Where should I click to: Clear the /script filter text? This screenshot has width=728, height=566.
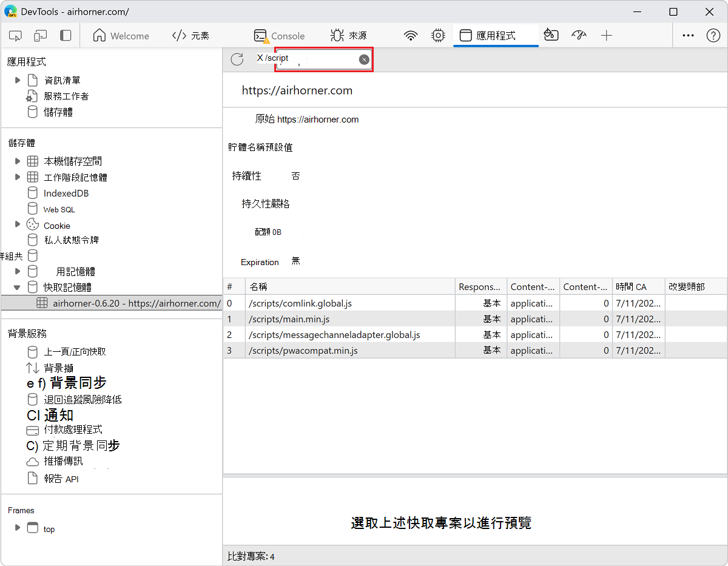[x=364, y=59]
